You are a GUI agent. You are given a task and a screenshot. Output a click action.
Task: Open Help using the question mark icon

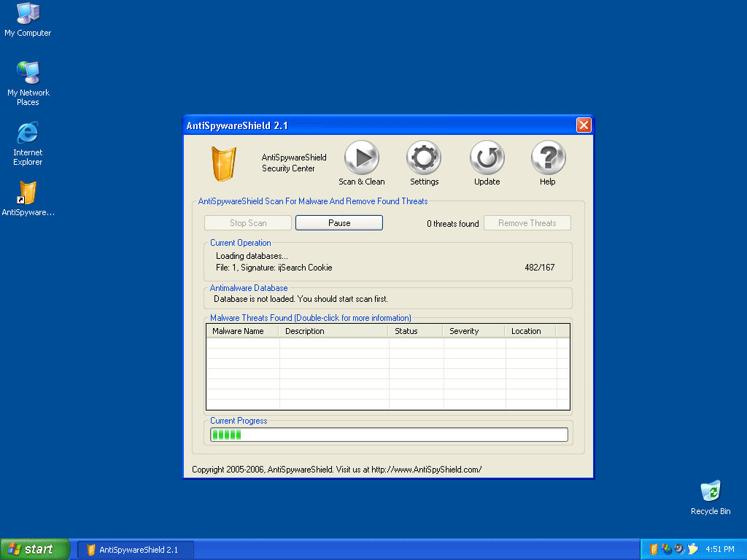547,157
